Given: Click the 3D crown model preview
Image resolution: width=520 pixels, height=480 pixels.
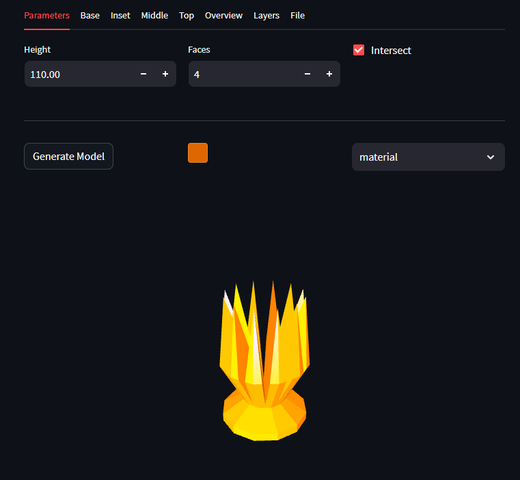Looking at the screenshot, I should (x=264, y=361).
